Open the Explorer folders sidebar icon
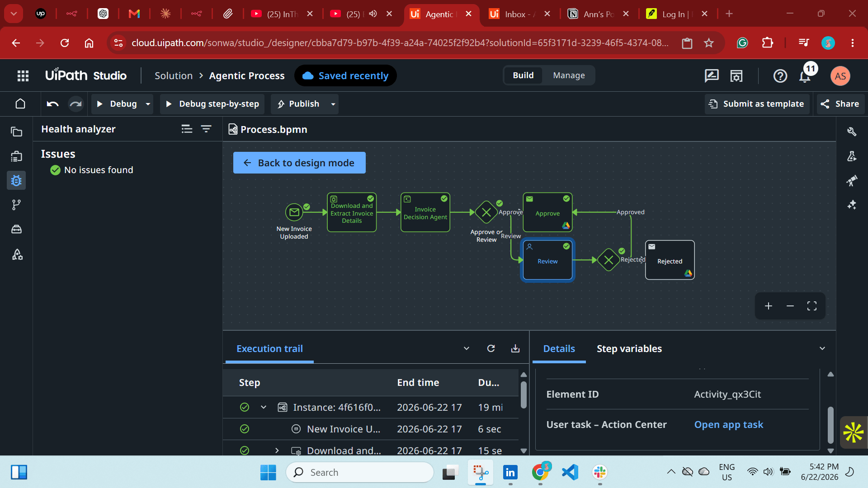The height and width of the screenshot is (488, 868). pos(16,132)
